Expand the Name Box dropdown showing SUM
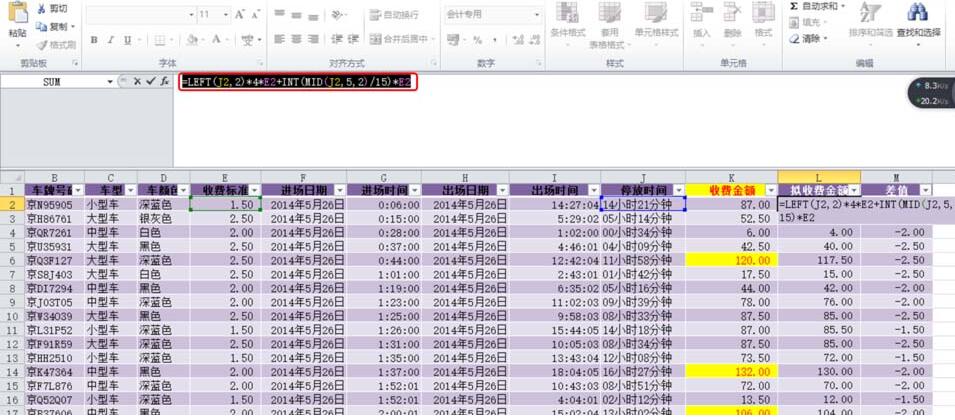Screen dimensions: 955x420 coord(109,81)
